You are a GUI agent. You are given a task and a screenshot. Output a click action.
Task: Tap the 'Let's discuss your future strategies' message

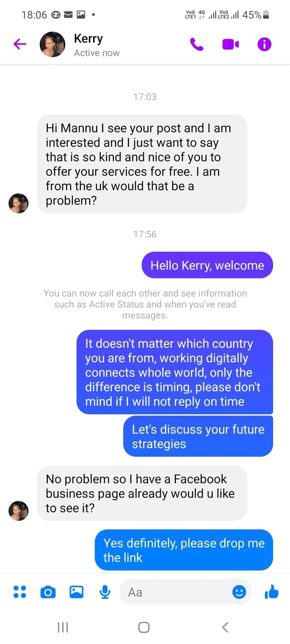(x=198, y=436)
